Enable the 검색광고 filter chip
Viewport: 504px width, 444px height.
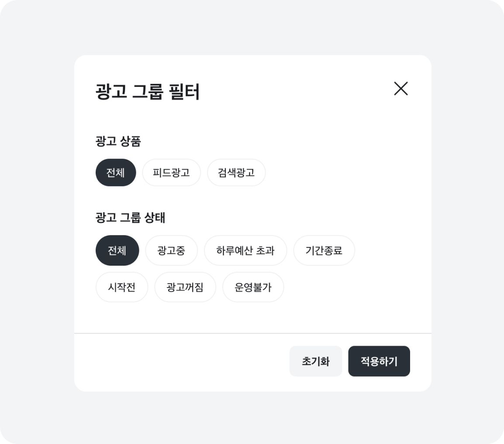click(x=236, y=173)
